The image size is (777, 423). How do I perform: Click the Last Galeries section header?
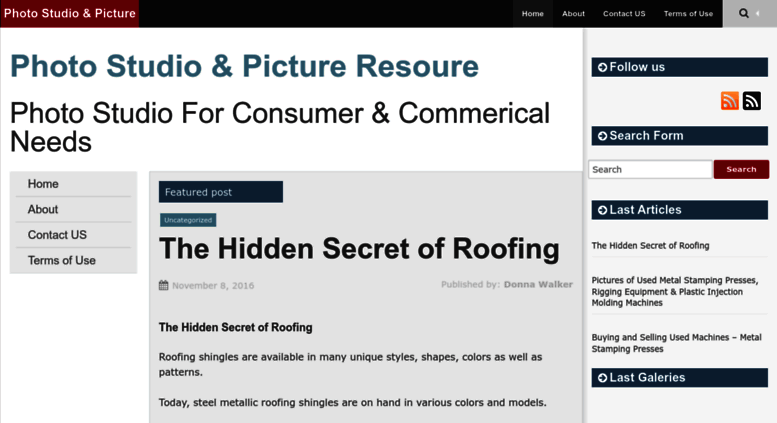pos(679,378)
